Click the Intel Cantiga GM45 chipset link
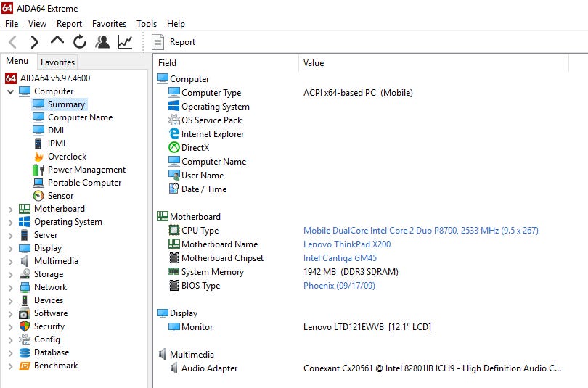This screenshot has height=388, width=588. click(x=340, y=258)
